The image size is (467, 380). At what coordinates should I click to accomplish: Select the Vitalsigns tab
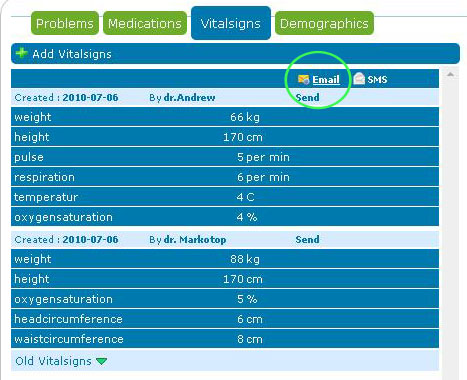pos(231,23)
